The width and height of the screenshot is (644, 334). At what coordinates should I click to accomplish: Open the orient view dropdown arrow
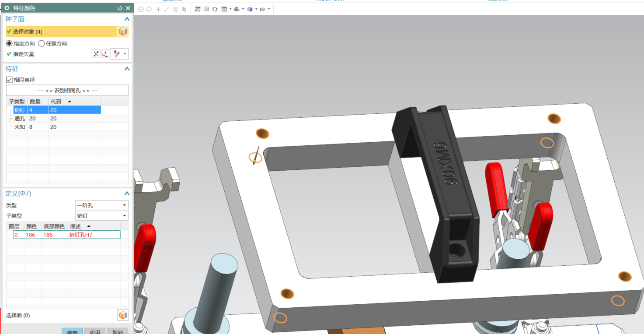click(x=230, y=9)
